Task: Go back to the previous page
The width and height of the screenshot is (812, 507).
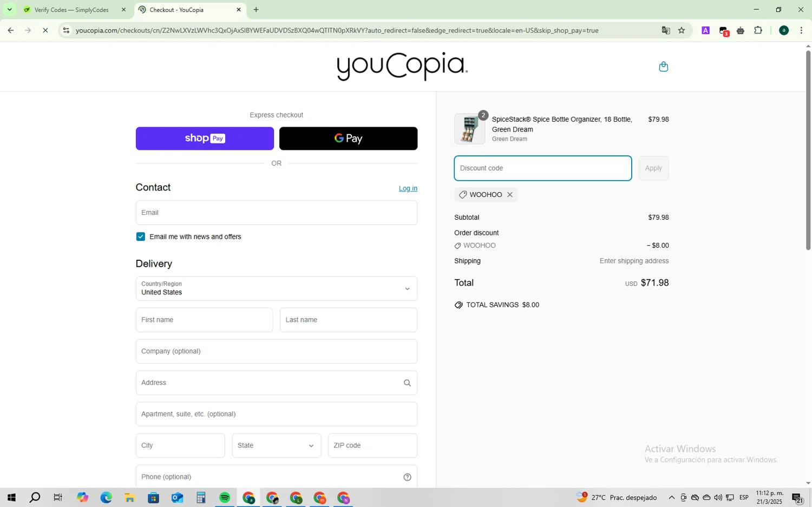Action: [10, 30]
